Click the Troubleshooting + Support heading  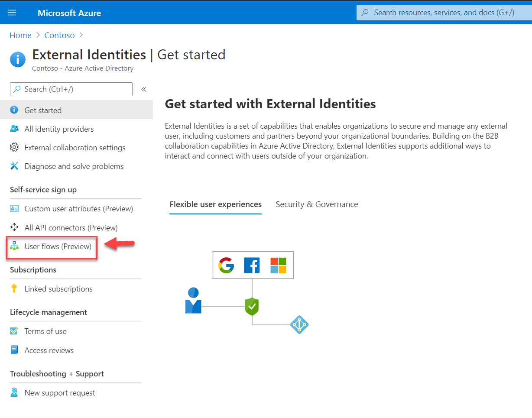click(x=57, y=373)
